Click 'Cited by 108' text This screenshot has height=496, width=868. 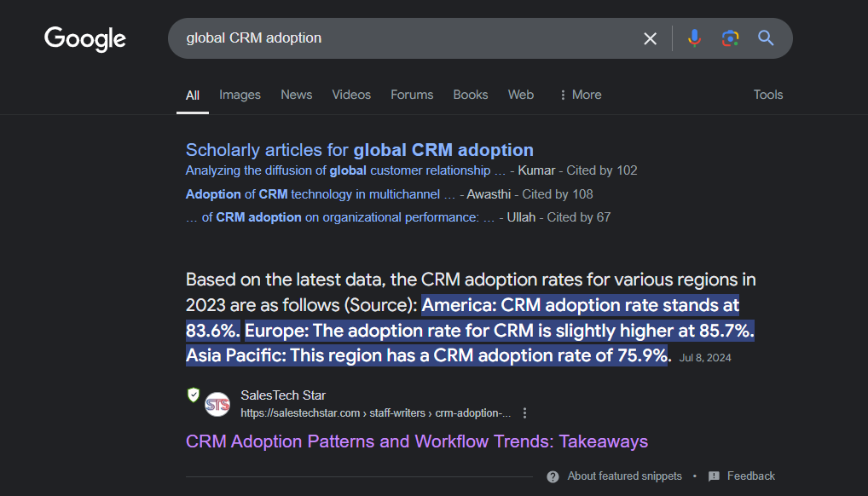click(558, 194)
